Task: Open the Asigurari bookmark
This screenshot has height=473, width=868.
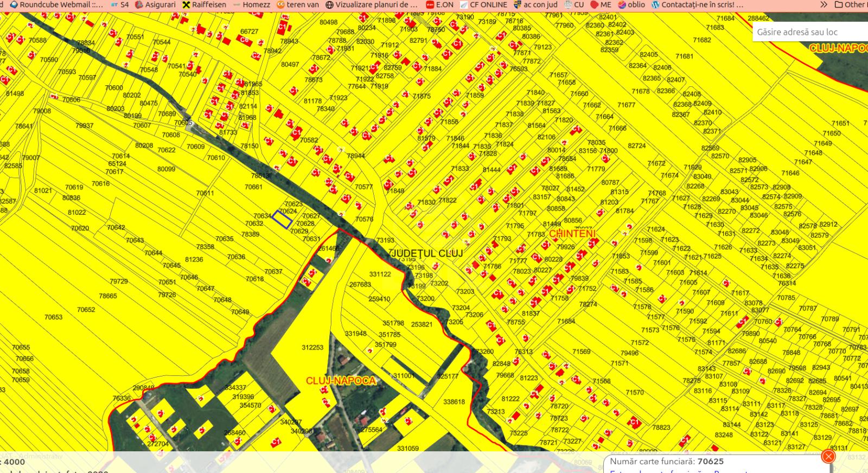Action: (155, 4)
